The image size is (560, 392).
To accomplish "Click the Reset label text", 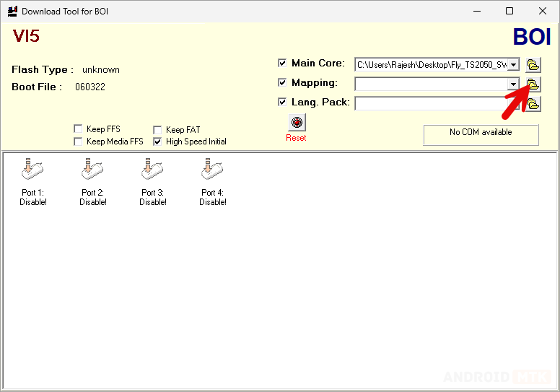I will tap(296, 138).
